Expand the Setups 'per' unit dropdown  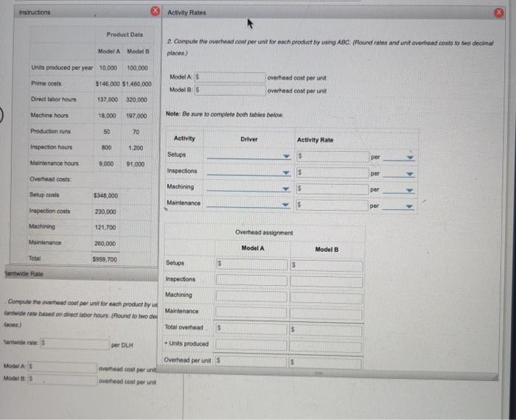point(399,157)
